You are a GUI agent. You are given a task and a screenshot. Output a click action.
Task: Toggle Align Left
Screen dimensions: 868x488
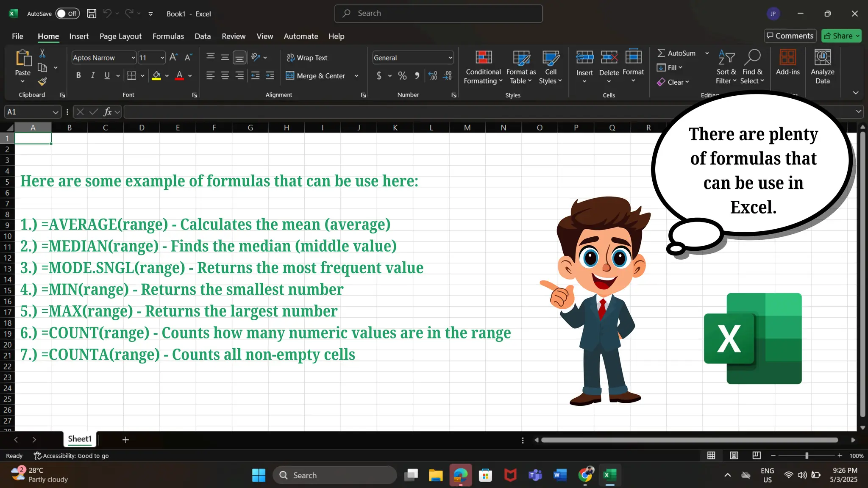click(211, 75)
